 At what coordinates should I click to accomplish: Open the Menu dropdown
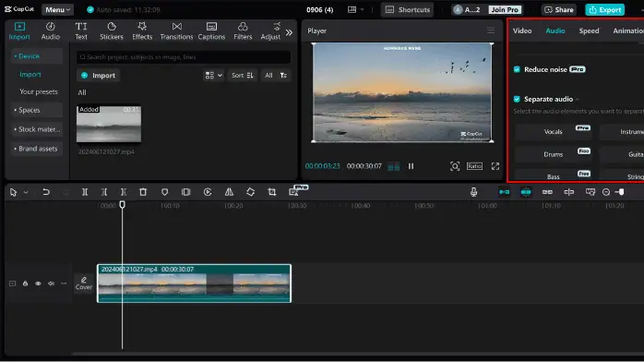pyautogui.click(x=57, y=9)
